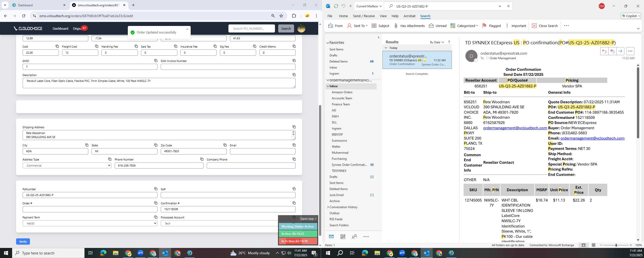Open the Dashboard link in CloudChoice header
The image size is (644, 258).
click(x=60, y=28)
